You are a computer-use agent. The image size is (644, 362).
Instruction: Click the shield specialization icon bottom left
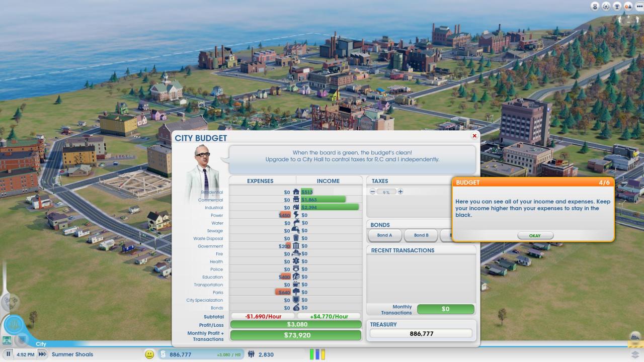tap(22, 340)
